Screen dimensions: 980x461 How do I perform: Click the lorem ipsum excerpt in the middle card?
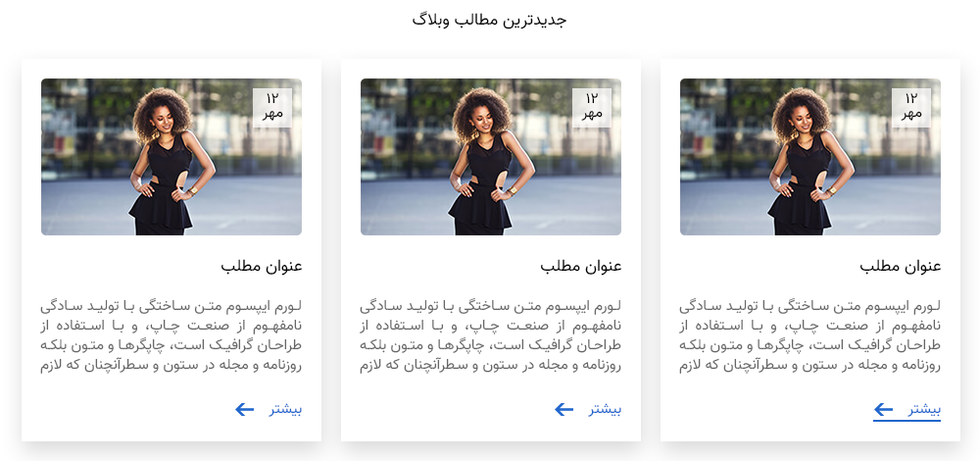coord(491,336)
